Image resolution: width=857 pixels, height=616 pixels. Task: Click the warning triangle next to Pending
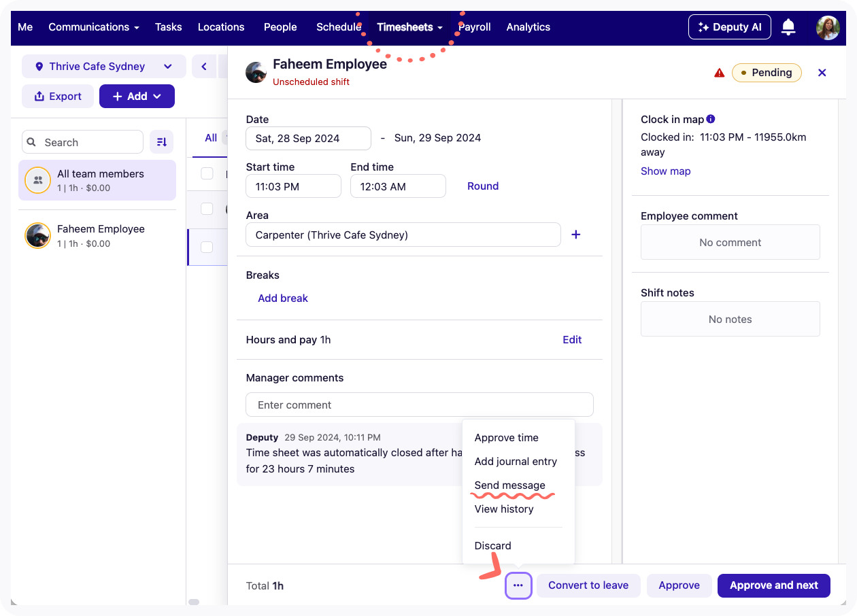point(719,71)
